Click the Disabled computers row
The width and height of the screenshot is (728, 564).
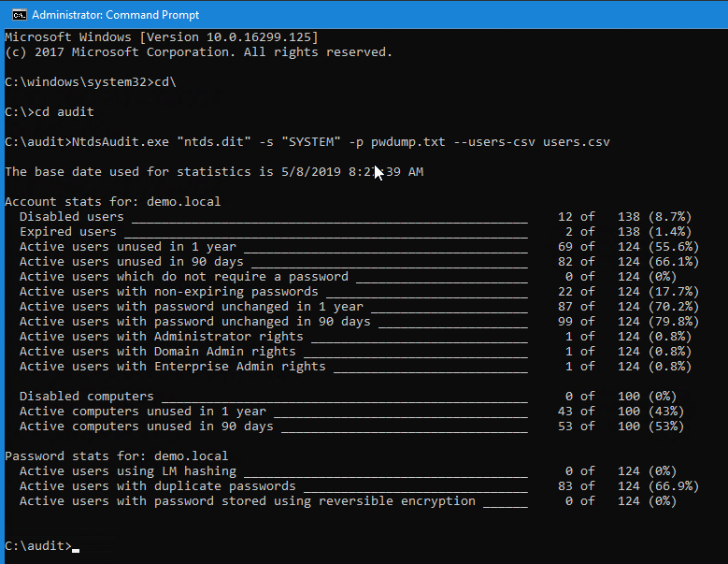click(x=349, y=397)
